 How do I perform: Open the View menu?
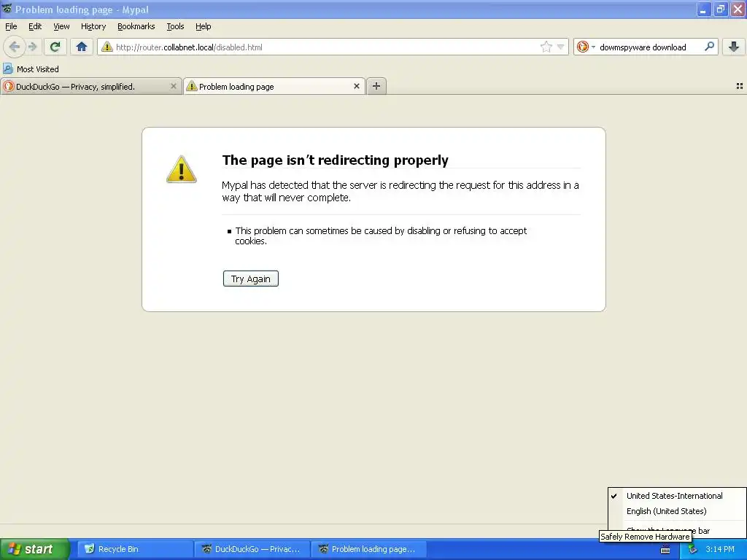pos(61,26)
